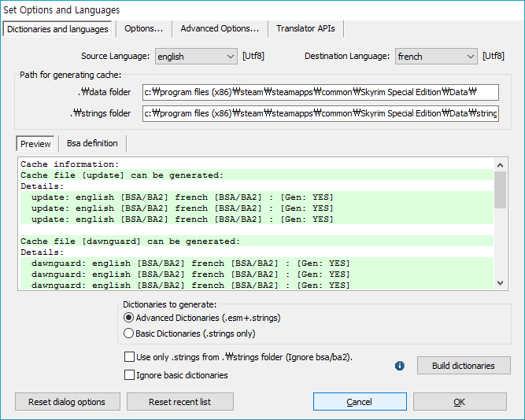
Task: Click the cache preview scroll up arrow
Action: click(x=501, y=165)
